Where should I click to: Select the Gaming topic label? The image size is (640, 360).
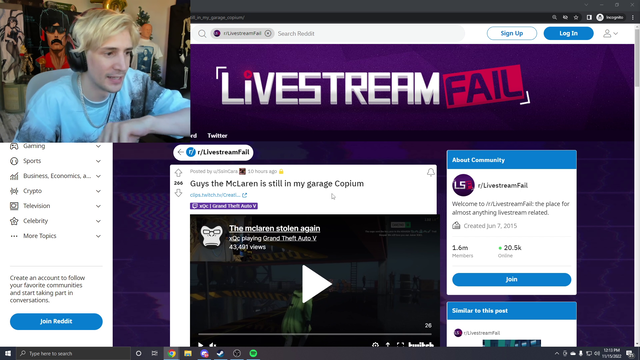(34, 146)
